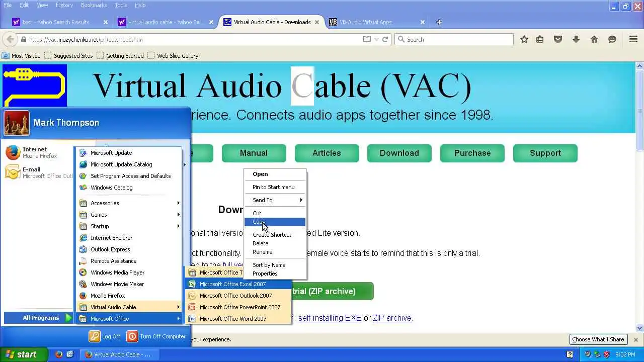Reload the current page
Image resolution: width=644 pixels, height=362 pixels.
(x=385, y=39)
